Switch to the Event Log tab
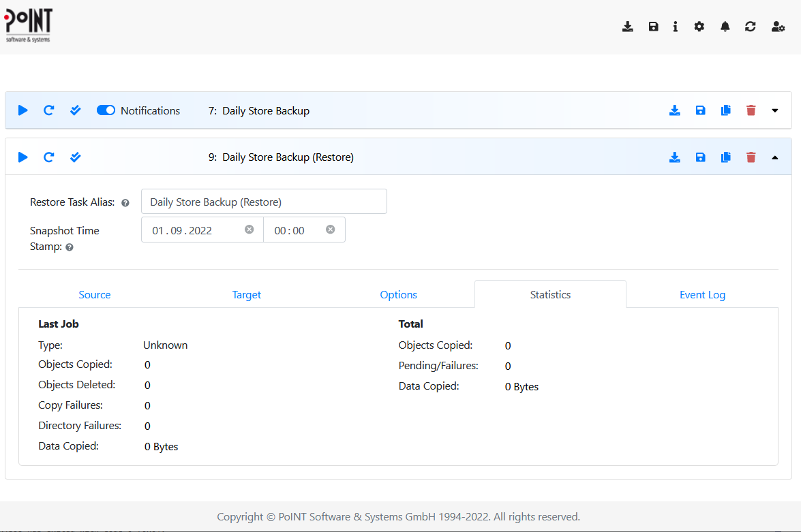The image size is (801, 532). click(x=702, y=294)
